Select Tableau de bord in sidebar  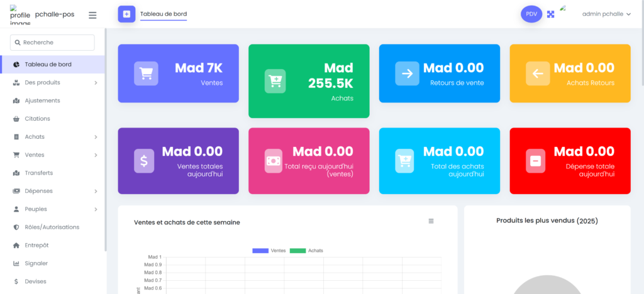[53, 64]
